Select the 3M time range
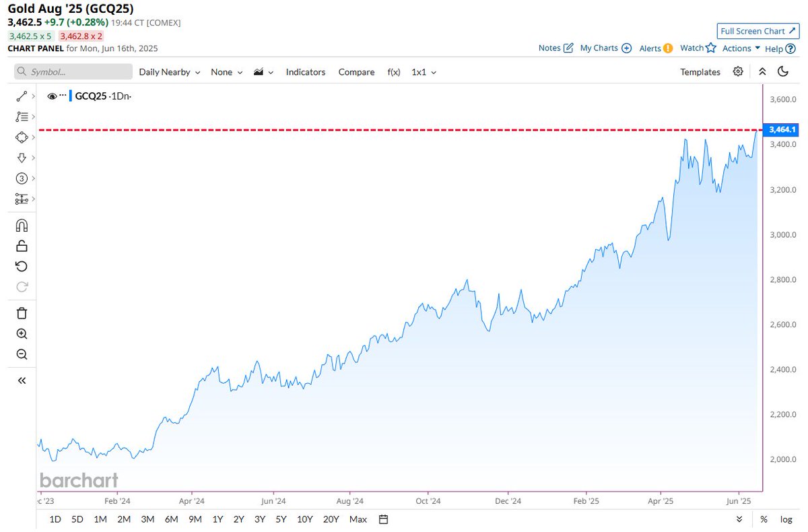Viewport: 808px width, 532px height. pos(147,519)
